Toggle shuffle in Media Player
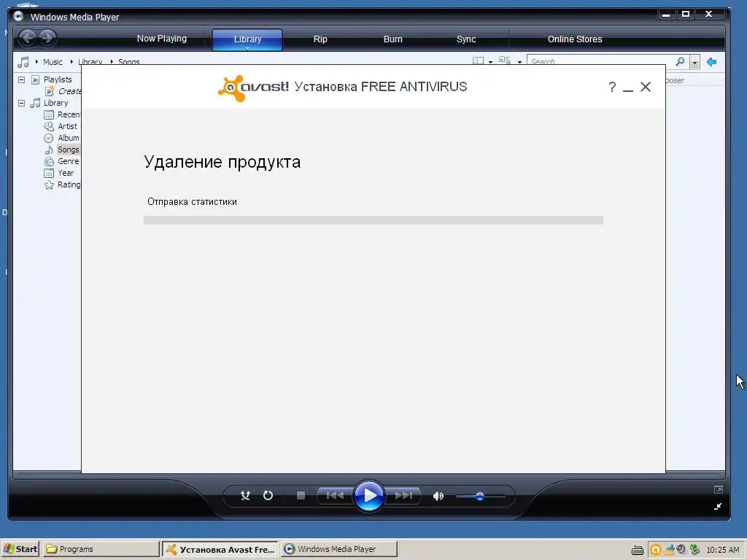Viewport: 747px width, 560px height. pos(245,496)
